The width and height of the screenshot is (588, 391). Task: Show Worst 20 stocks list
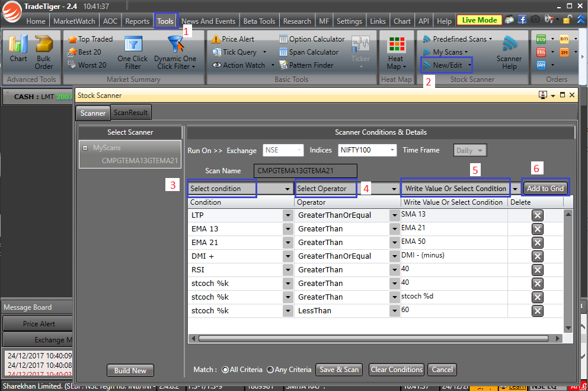(x=87, y=65)
